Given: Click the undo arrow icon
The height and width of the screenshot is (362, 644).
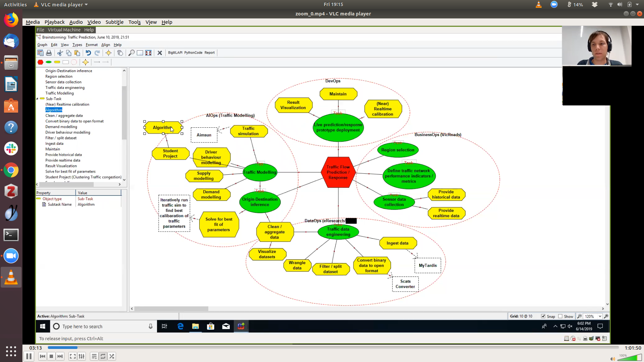Looking at the screenshot, I should (x=88, y=53).
